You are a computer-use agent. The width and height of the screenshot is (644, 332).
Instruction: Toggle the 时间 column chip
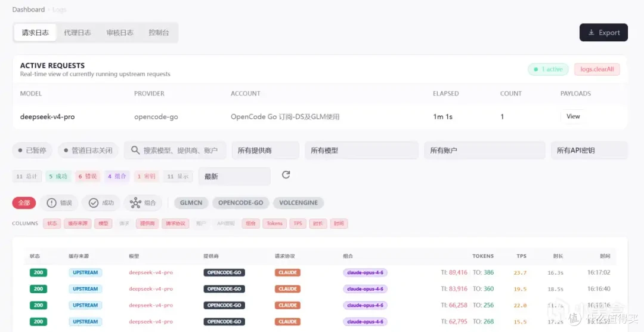click(339, 223)
